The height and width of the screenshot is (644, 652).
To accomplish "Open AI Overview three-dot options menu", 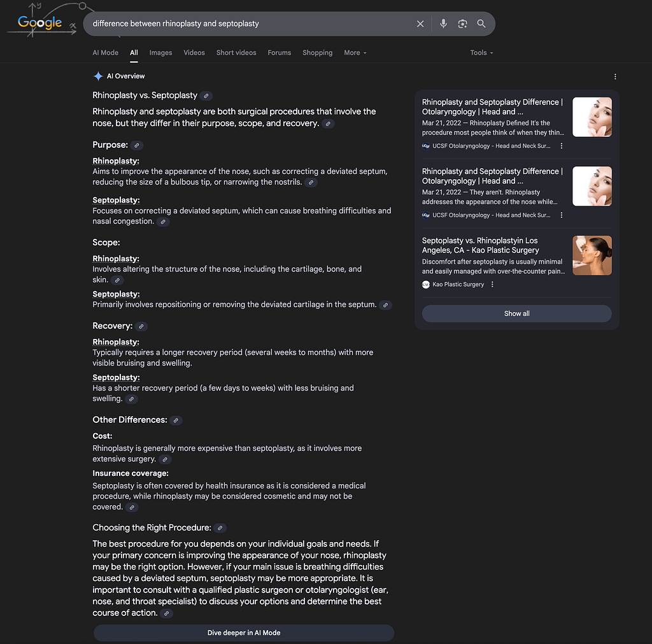I will coord(615,76).
